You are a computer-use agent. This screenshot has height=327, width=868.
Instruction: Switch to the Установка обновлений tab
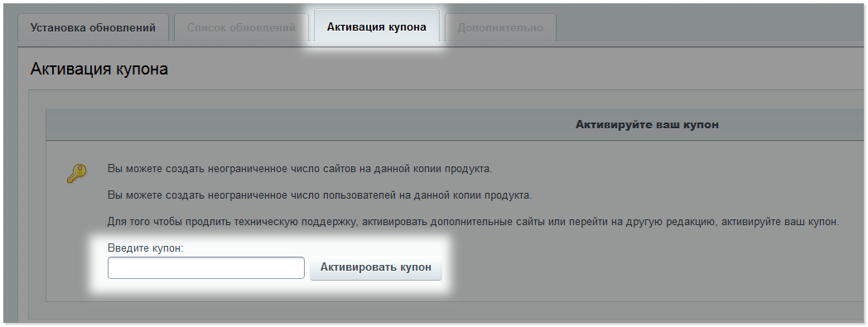pyautogui.click(x=93, y=27)
